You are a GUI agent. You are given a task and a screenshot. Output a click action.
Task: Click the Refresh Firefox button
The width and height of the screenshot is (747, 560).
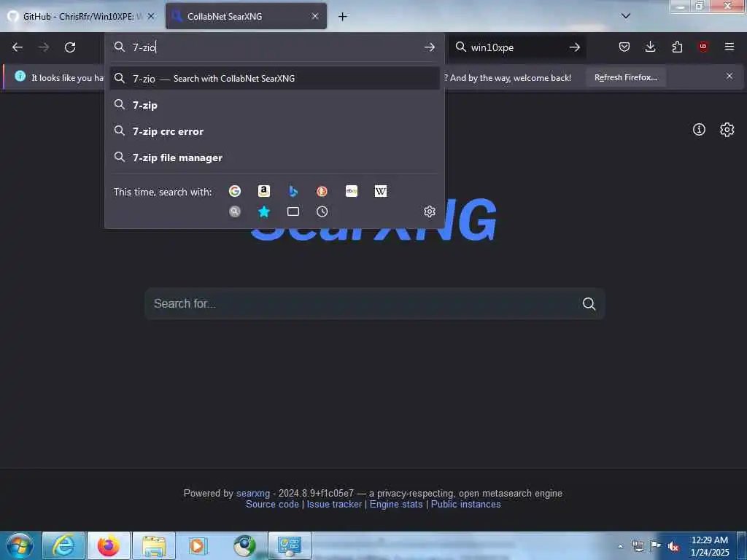[625, 77]
